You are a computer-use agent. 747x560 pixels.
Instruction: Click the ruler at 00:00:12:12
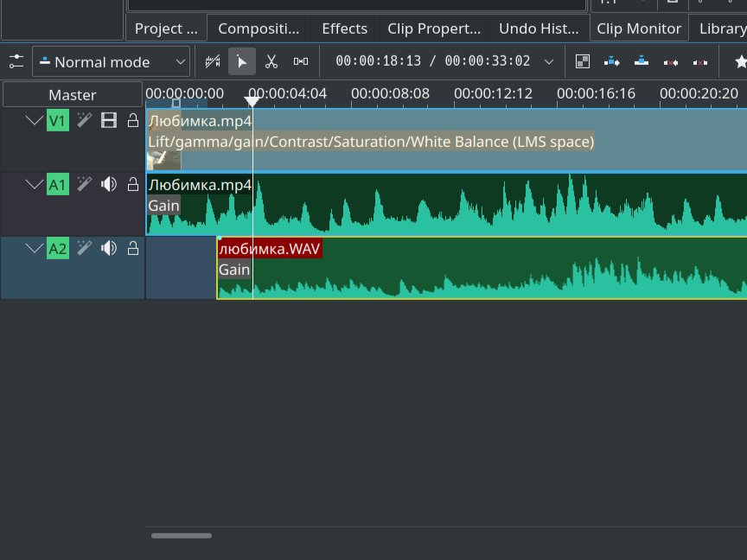coord(493,93)
